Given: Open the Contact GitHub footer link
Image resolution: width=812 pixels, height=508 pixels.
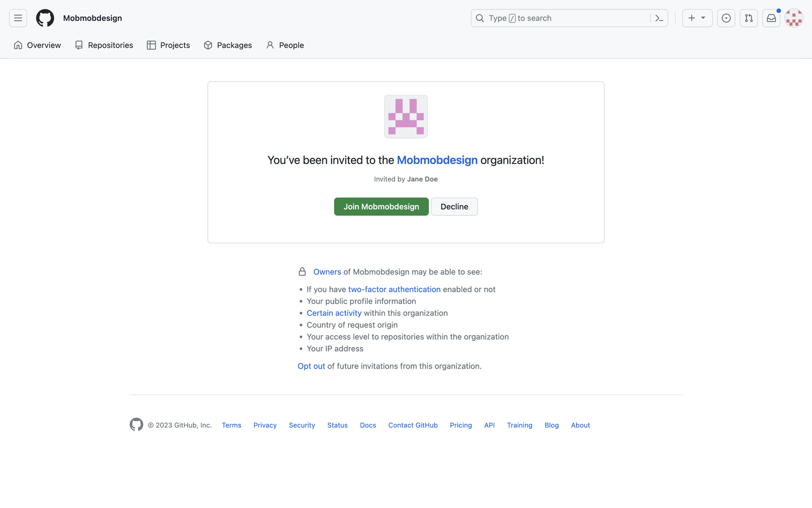Looking at the screenshot, I should coord(413,425).
